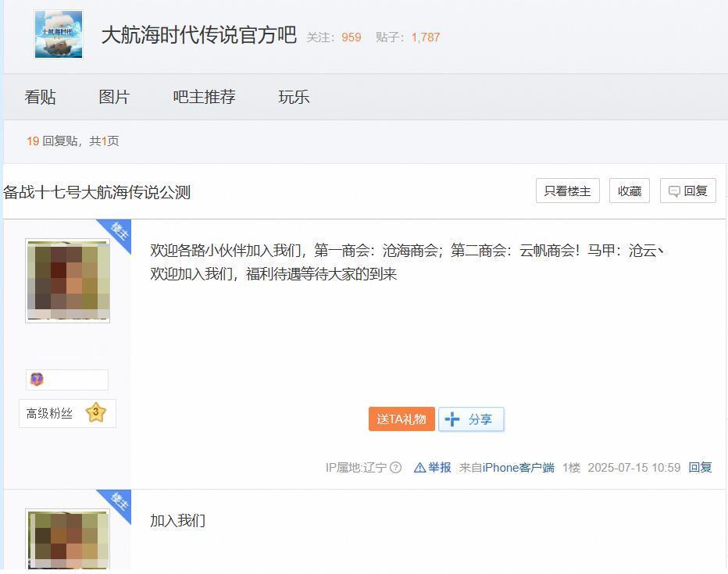
Task: Click the 关注 count 959
Action: 352,37
